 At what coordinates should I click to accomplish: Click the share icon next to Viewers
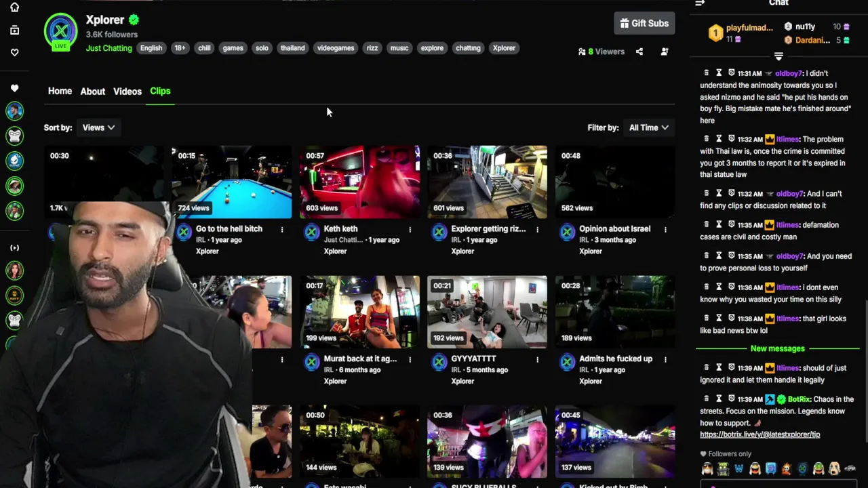[639, 52]
